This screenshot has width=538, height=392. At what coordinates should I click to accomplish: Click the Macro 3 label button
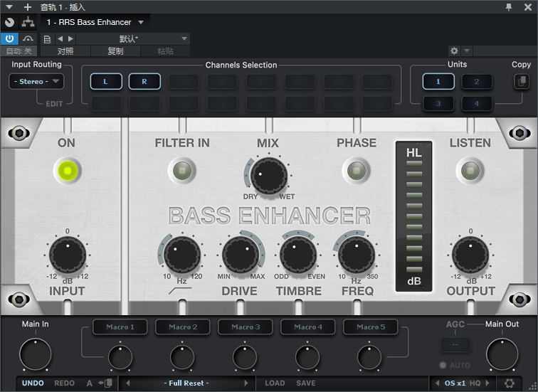246,327
